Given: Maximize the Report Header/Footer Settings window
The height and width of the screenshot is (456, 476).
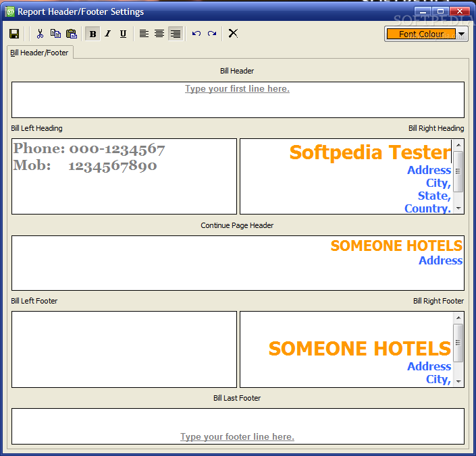Looking at the screenshot, I should pyautogui.click(x=440, y=11).
